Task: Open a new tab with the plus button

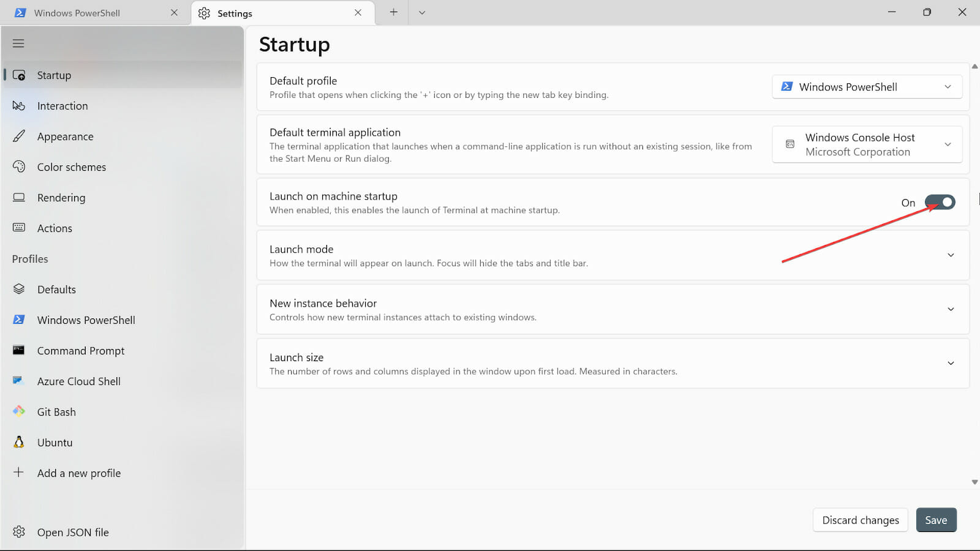Action: (393, 12)
